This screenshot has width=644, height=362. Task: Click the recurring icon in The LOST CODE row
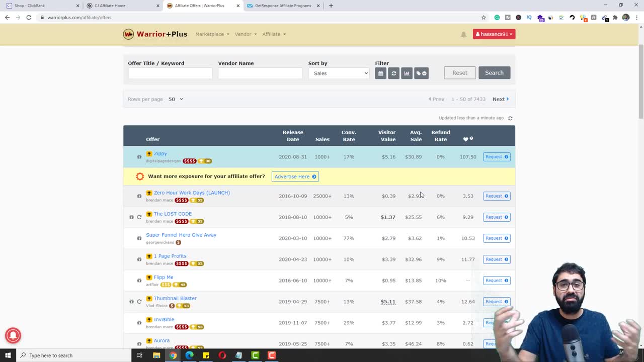[x=139, y=217]
